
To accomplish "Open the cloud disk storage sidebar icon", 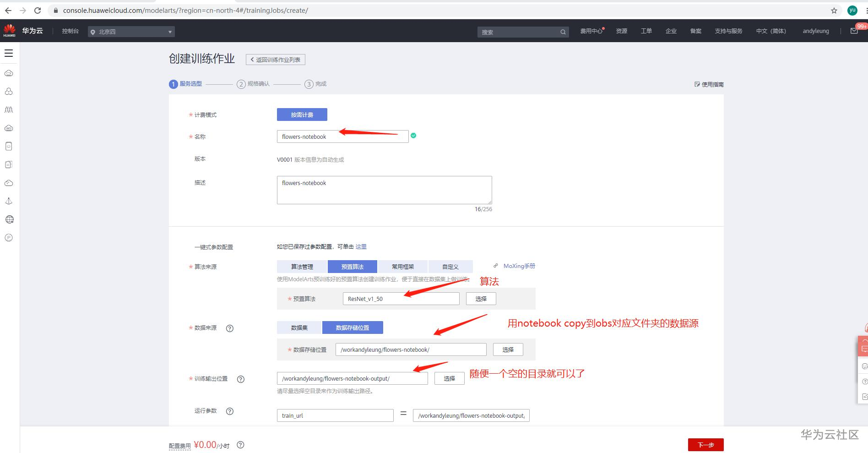I will click(9, 128).
